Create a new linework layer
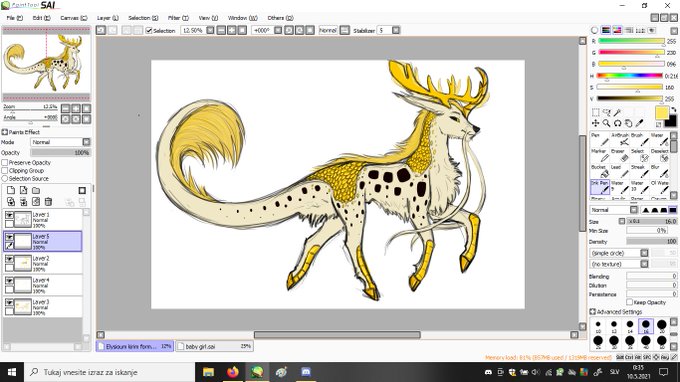This screenshot has width=680, height=382. click(23, 190)
